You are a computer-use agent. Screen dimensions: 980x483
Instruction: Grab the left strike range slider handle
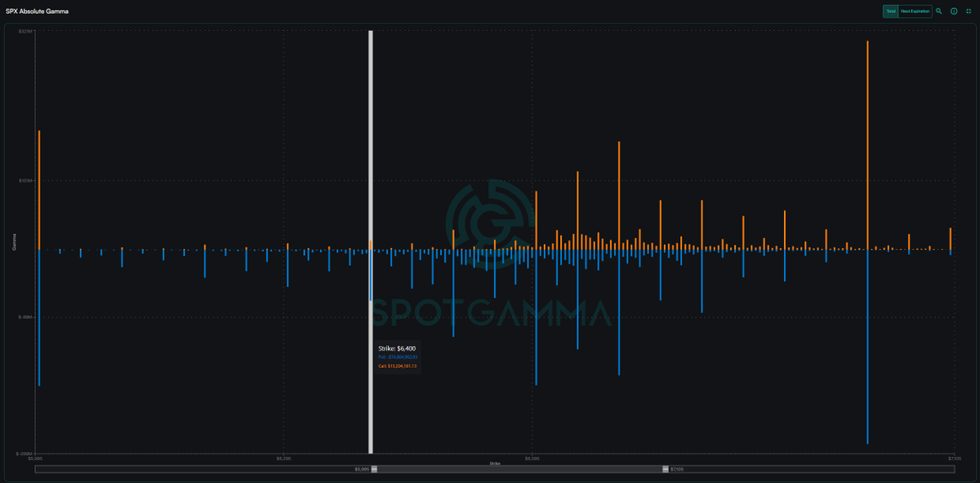[x=375, y=469]
